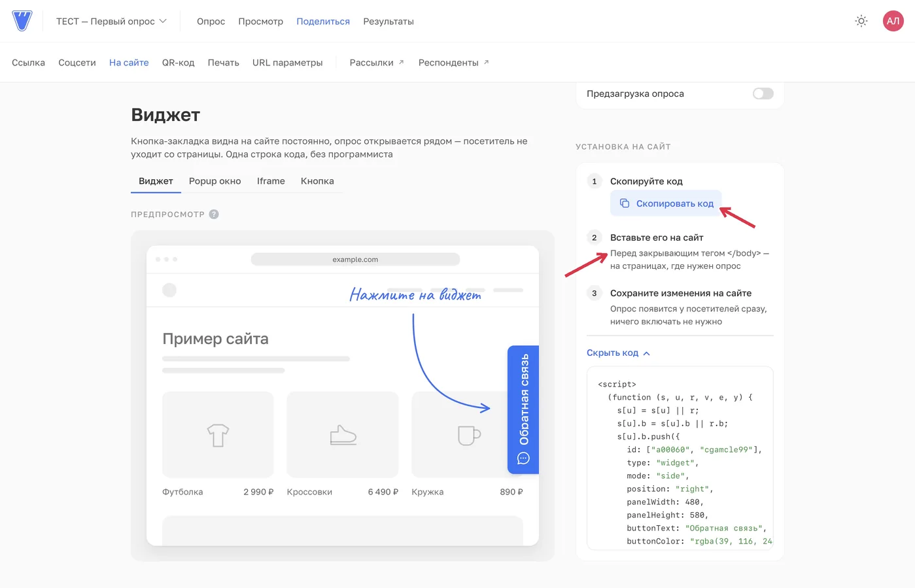Switch to the Попуп окно tab
Image resolution: width=915 pixels, height=588 pixels.
click(x=215, y=181)
